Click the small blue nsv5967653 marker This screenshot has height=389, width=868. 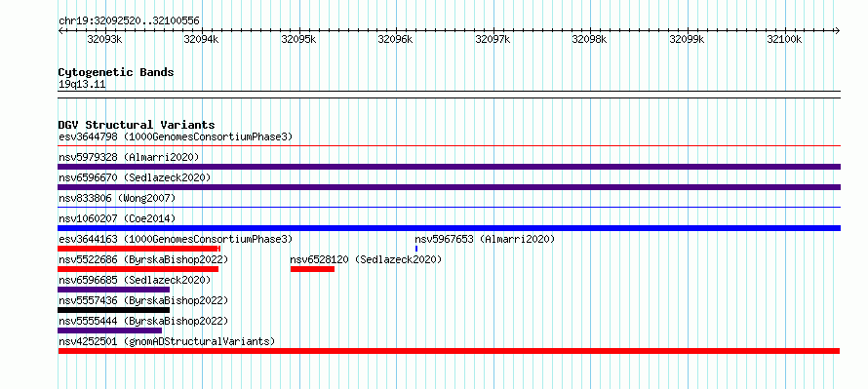click(x=416, y=249)
